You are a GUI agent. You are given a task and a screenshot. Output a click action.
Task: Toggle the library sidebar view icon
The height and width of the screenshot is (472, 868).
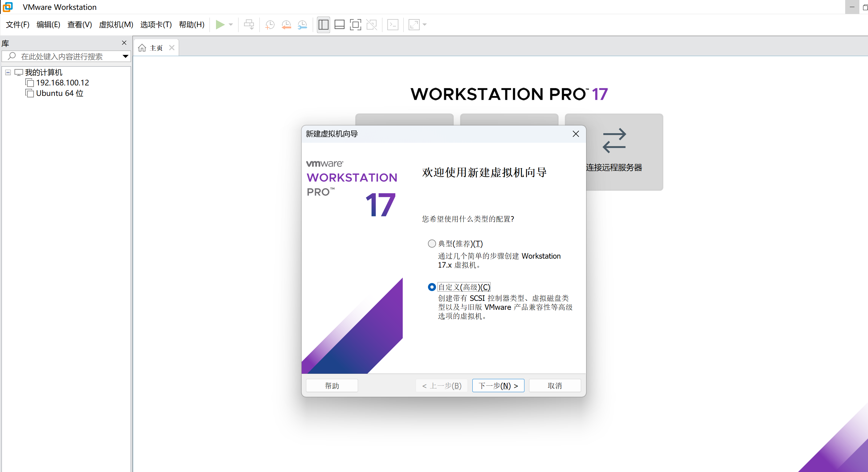(323, 25)
